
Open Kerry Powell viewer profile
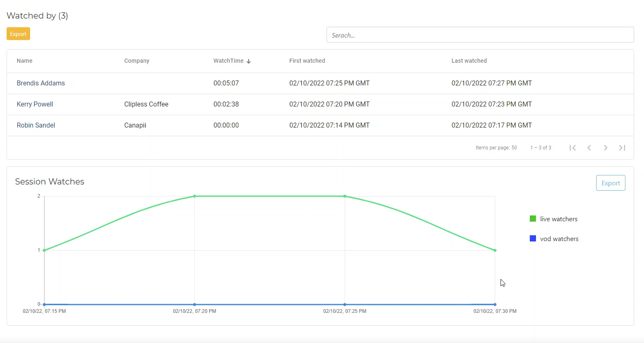pyautogui.click(x=35, y=104)
